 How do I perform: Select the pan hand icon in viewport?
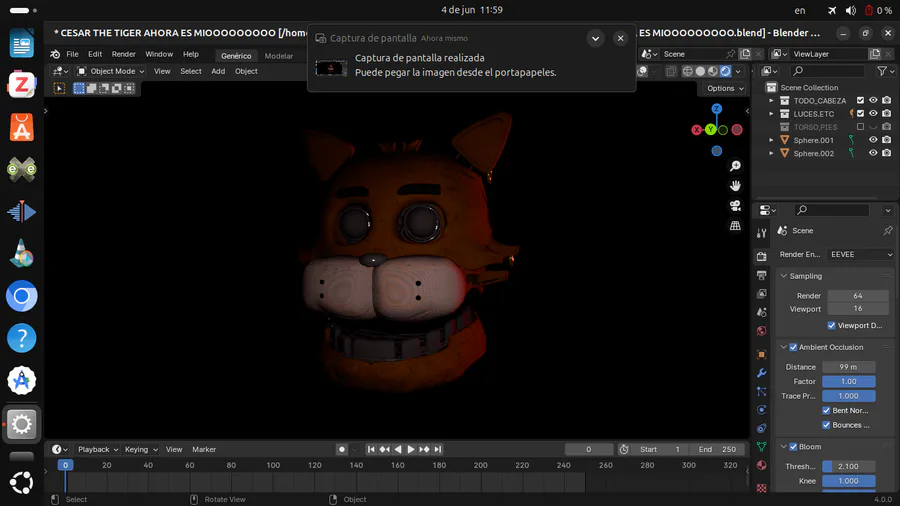pos(735,186)
